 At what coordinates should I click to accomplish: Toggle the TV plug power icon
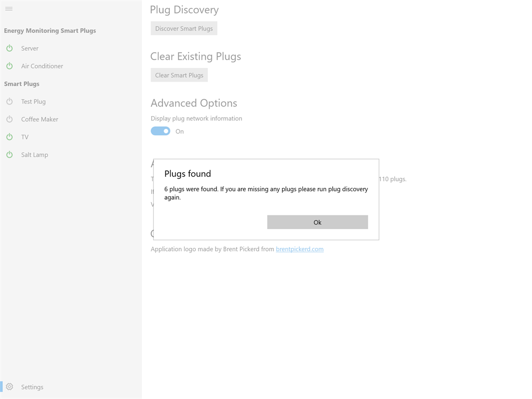[10, 137]
